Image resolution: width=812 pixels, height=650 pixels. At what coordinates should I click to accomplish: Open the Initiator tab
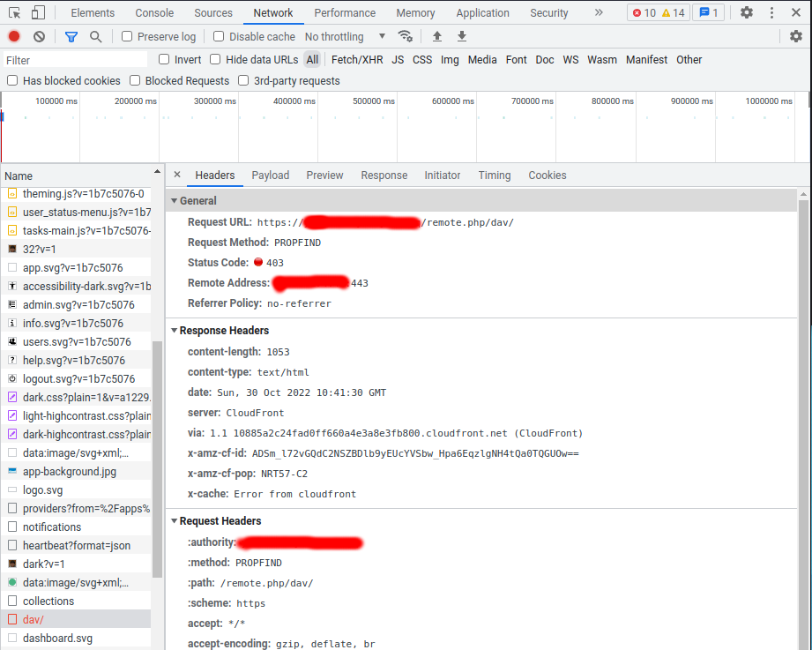(443, 175)
